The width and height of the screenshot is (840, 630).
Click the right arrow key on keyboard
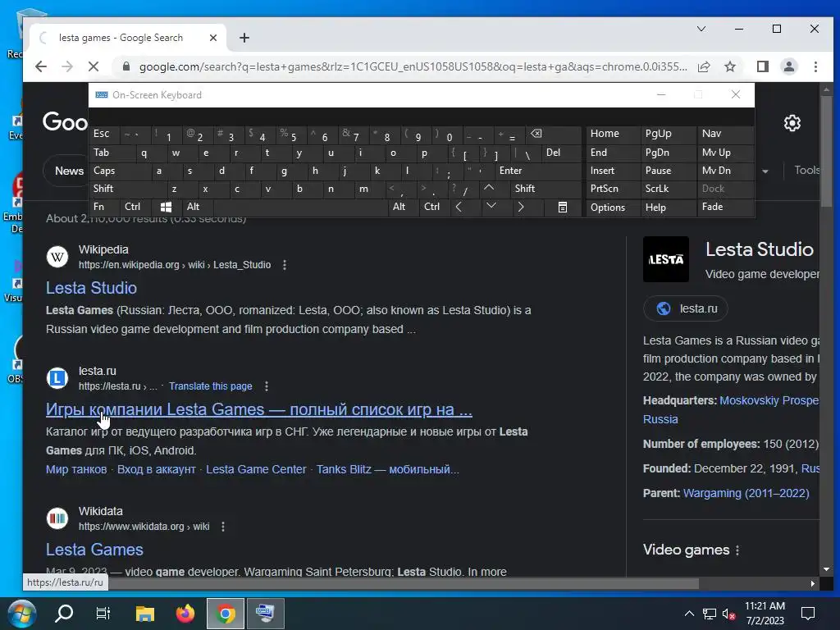pyautogui.click(x=521, y=207)
